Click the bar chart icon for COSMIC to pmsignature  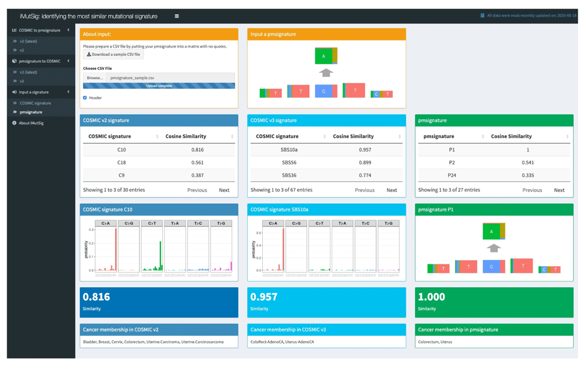point(15,30)
